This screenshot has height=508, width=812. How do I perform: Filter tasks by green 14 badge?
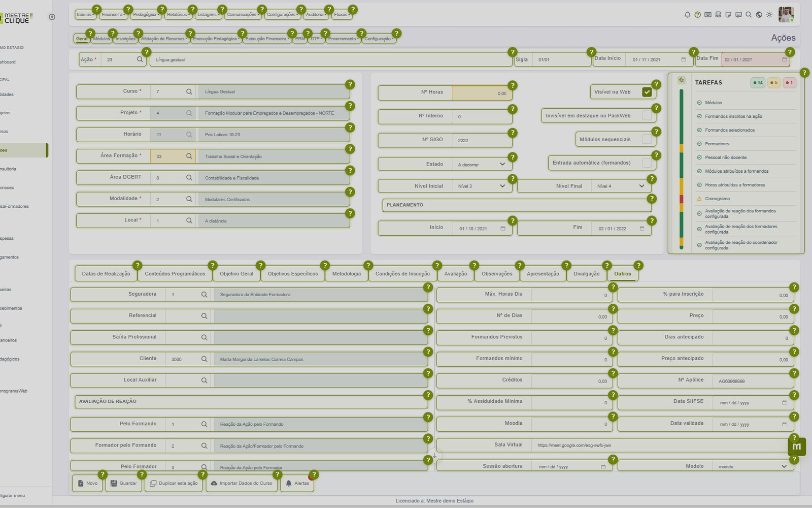coord(758,83)
